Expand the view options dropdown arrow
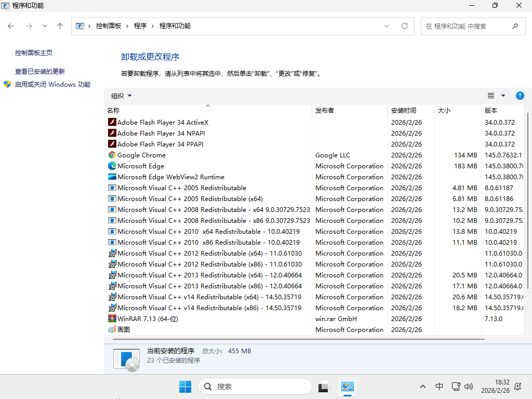 [503, 96]
